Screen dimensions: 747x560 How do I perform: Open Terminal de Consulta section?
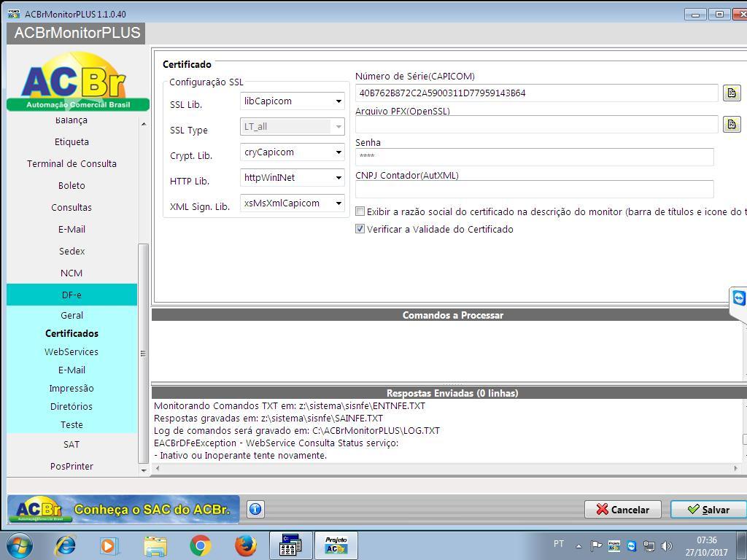pos(71,164)
